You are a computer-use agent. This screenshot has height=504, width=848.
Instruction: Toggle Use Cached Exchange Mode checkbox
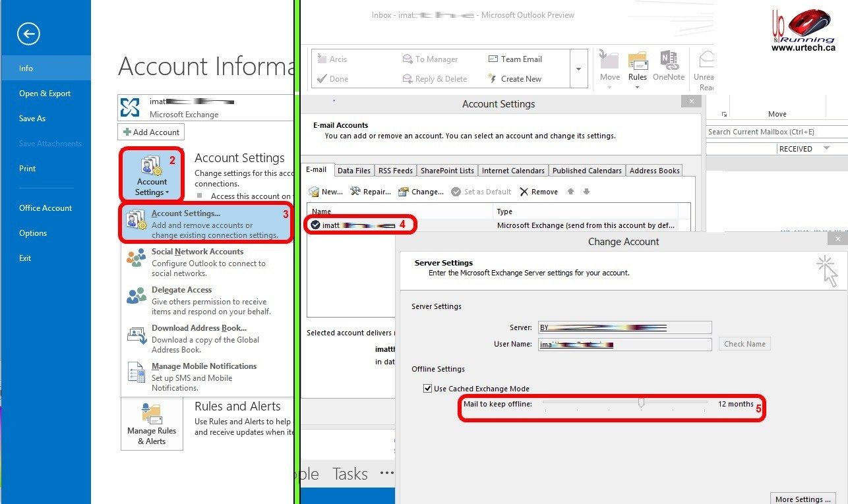(428, 389)
